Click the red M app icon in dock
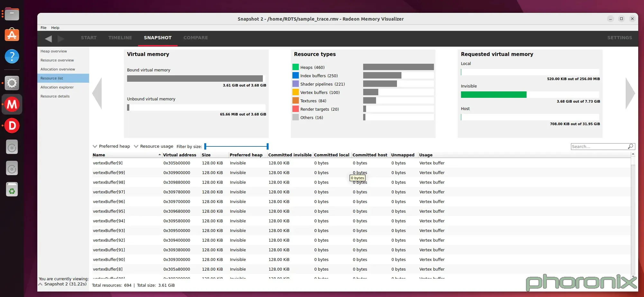The width and height of the screenshot is (644, 297). (12, 104)
